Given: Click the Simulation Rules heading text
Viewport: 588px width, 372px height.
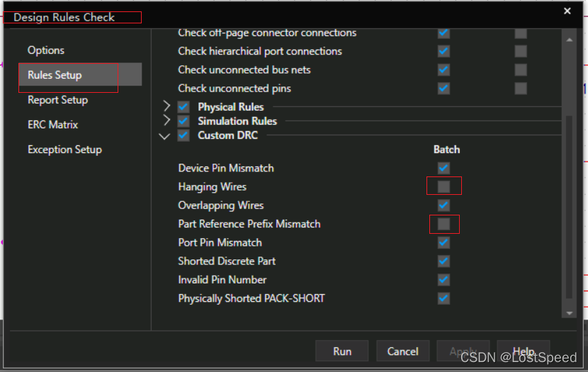Looking at the screenshot, I should pos(237,121).
